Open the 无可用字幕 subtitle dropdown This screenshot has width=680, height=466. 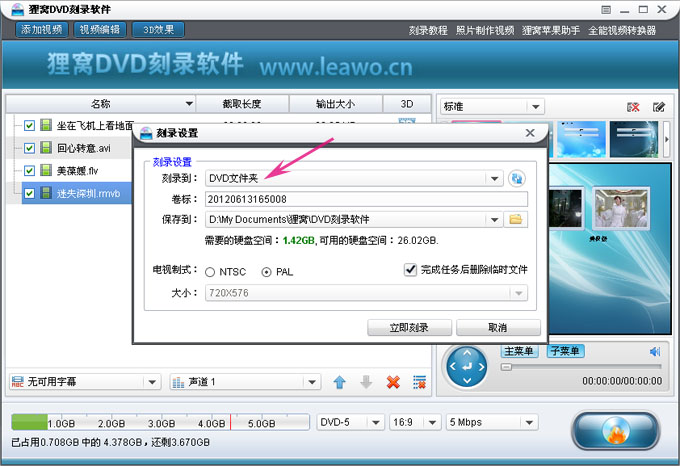click(x=152, y=382)
